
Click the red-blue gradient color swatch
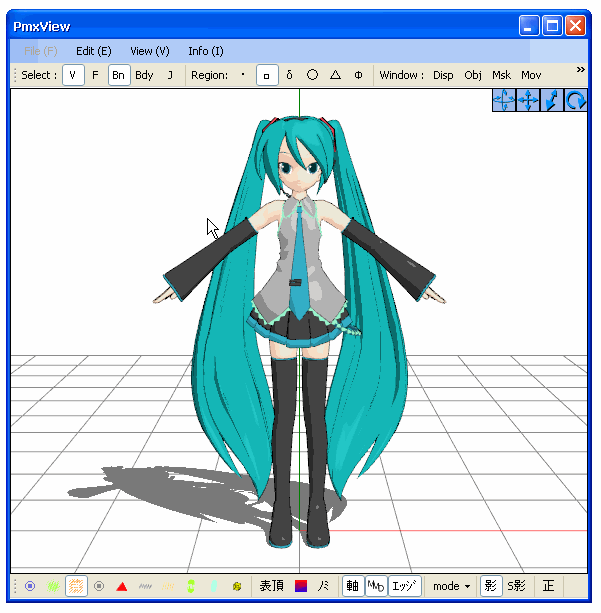point(301,586)
